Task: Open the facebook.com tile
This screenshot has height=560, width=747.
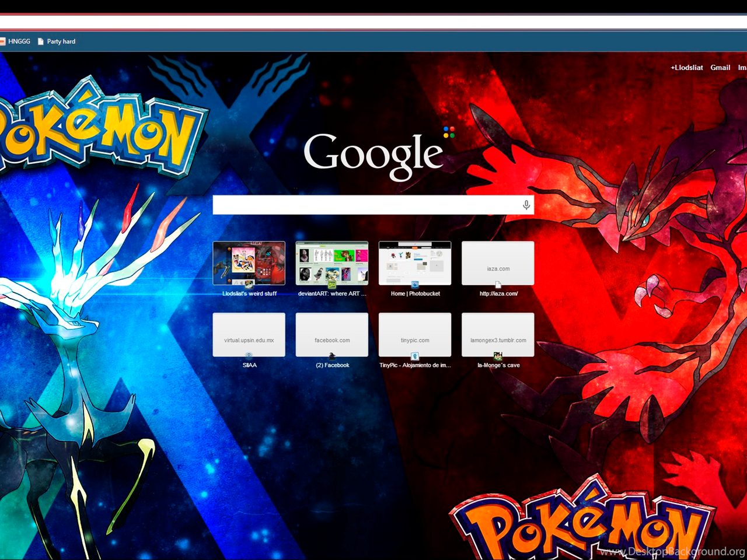Action: click(x=332, y=335)
